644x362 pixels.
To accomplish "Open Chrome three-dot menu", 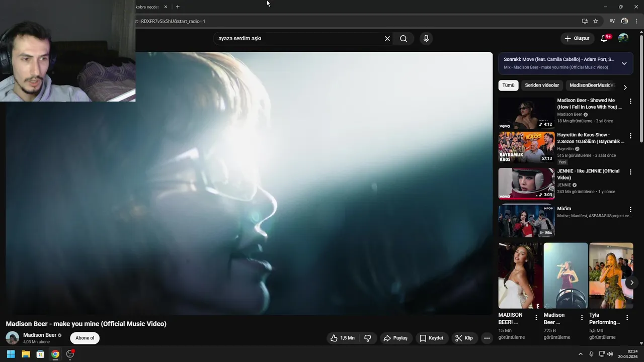I will pos(636,21).
